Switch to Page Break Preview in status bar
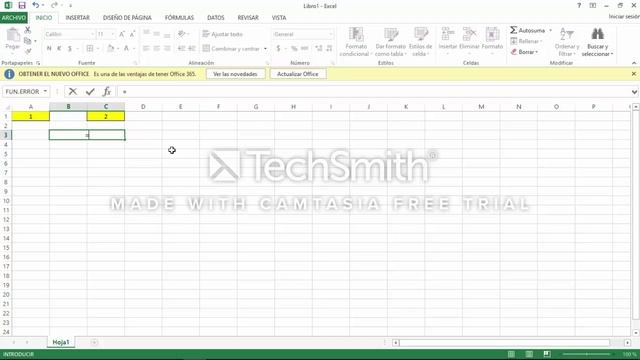 click(547, 354)
